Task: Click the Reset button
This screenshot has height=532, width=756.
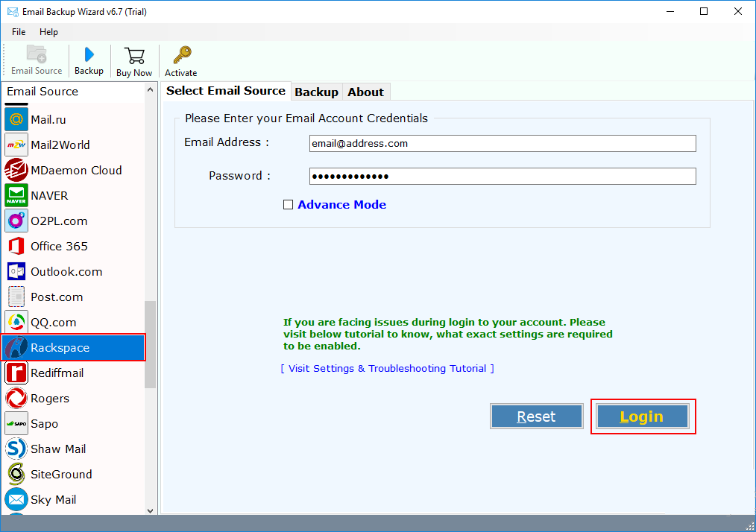Action: tap(536, 417)
